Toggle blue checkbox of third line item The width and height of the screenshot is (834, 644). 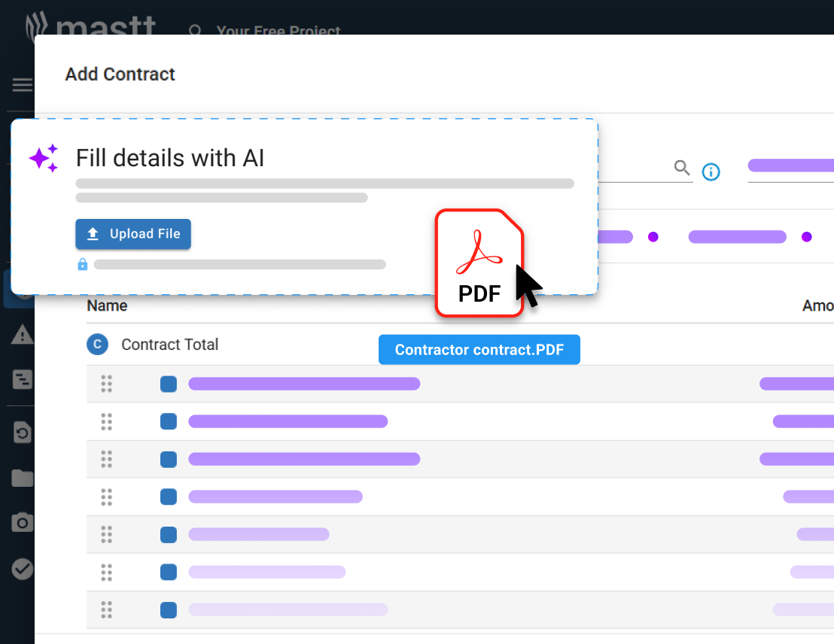coord(169,459)
